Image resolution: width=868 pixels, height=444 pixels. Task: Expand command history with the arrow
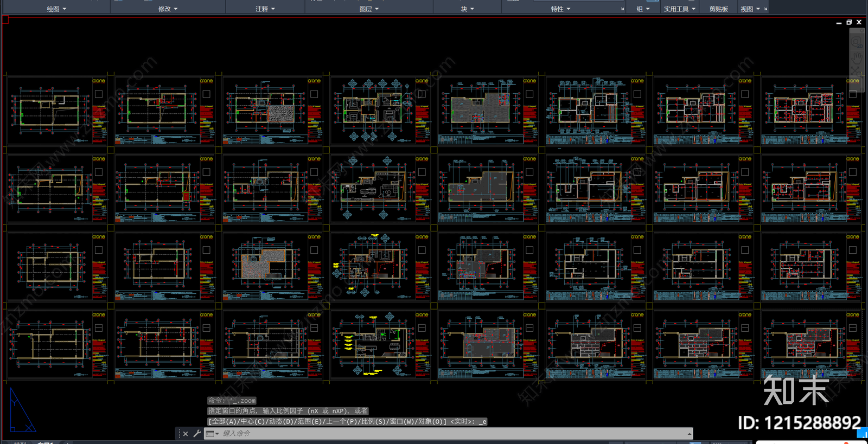coord(690,434)
